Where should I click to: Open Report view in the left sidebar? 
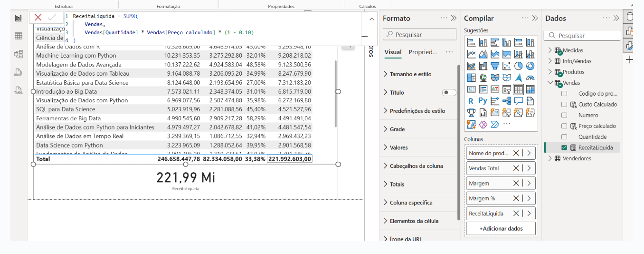[19, 18]
